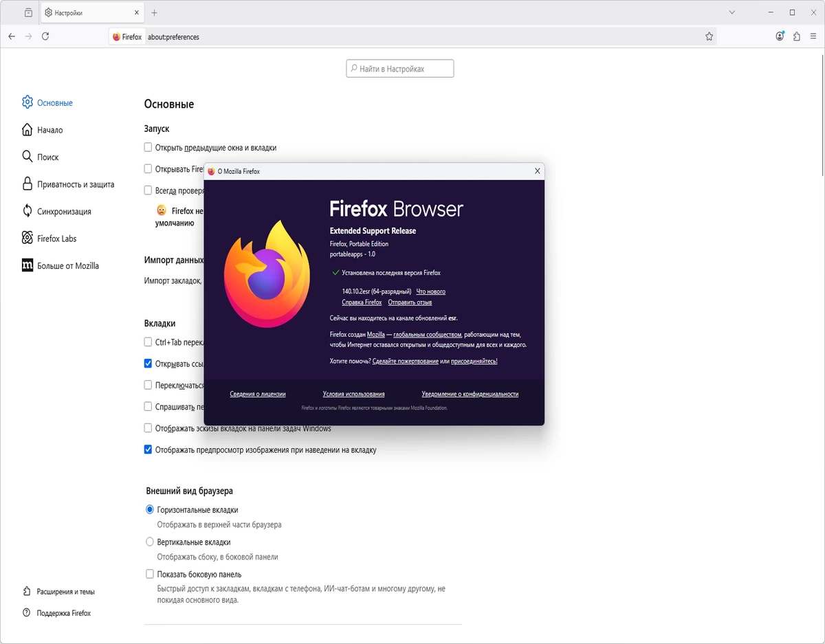
Task: Bookmark this page with the star icon
Action: [x=709, y=36]
